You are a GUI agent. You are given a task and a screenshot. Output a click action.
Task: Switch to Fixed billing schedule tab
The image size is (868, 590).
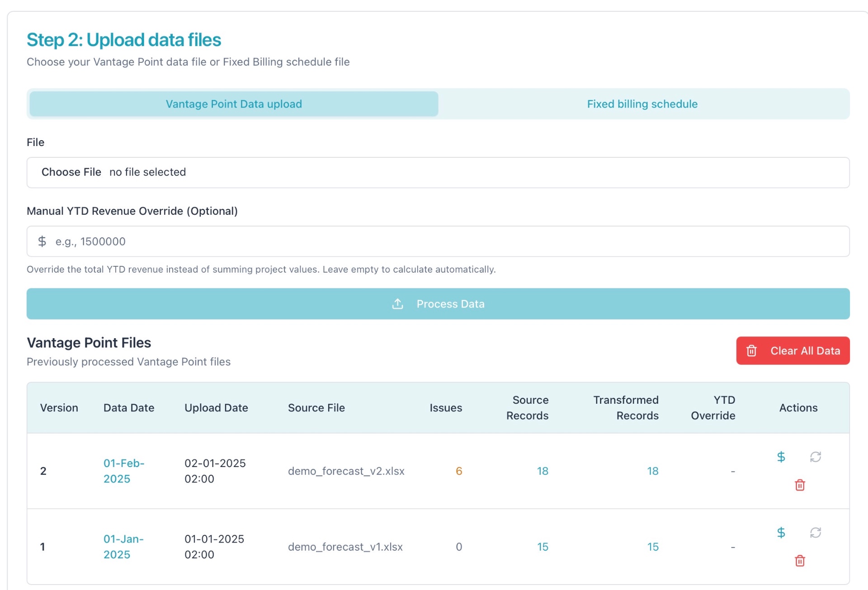[x=642, y=104]
